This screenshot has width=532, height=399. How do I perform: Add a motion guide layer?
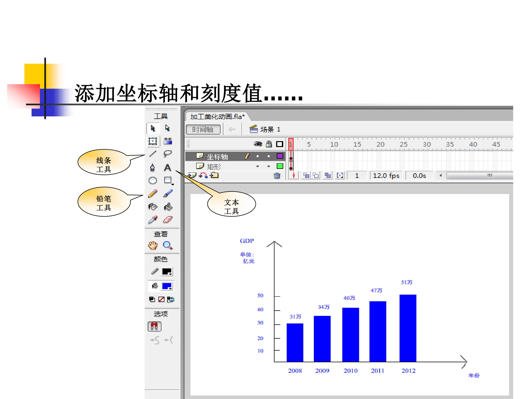coord(203,175)
